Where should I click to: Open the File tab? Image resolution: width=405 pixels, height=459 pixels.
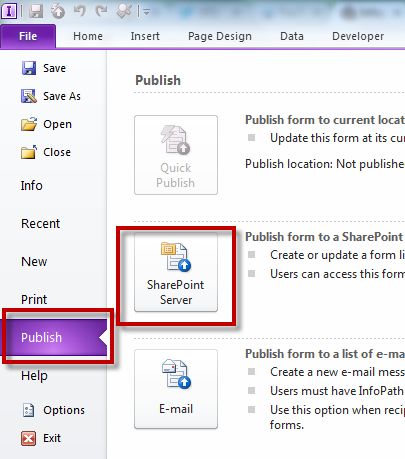(28, 36)
